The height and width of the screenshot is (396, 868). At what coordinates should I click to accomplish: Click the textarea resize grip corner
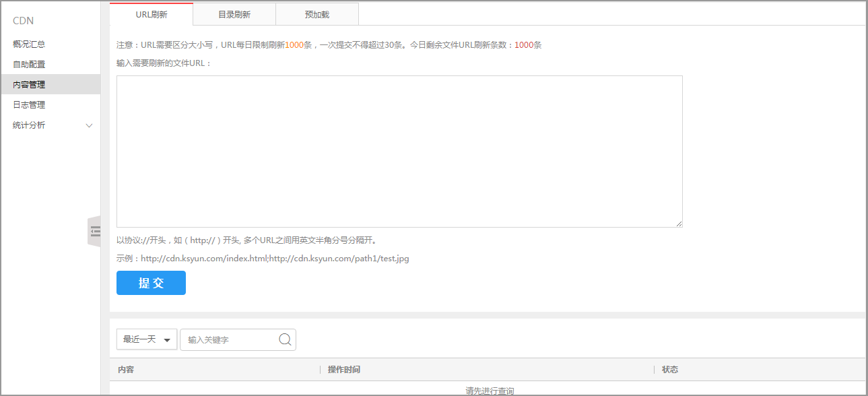(x=679, y=224)
